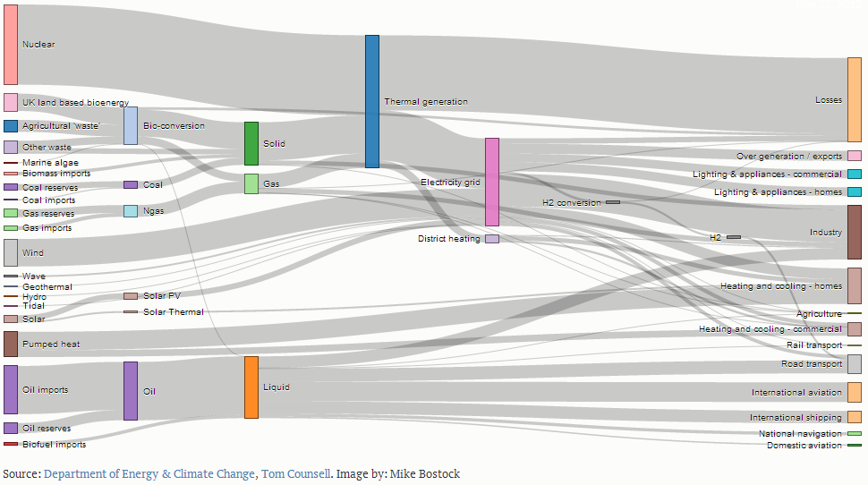The height and width of the screenshot is (485, 868).
Task: Select the Solar PV node bar
Action: (x=131, y=296)
